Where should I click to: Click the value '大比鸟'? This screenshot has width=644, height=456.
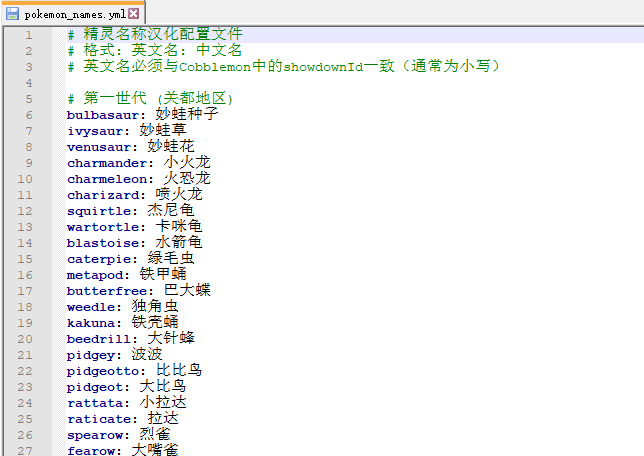(x=163, y=387)
